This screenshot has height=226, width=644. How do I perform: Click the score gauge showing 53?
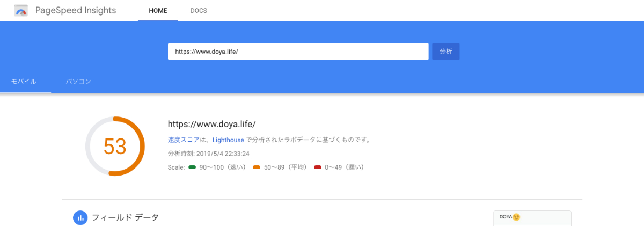point(115,147)
